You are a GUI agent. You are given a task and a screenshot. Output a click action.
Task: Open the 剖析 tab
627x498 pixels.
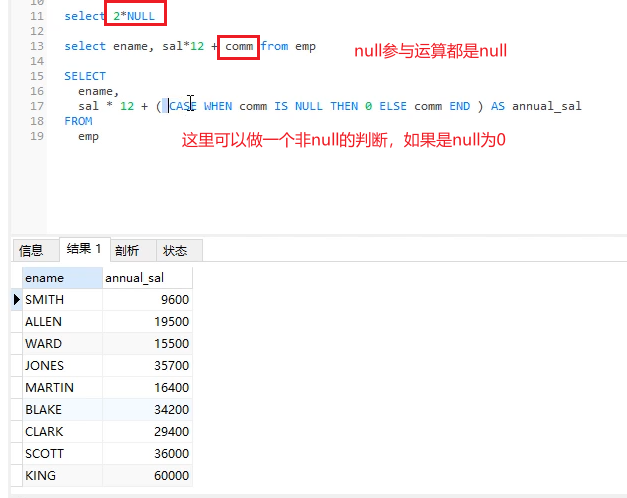point(133,250)
